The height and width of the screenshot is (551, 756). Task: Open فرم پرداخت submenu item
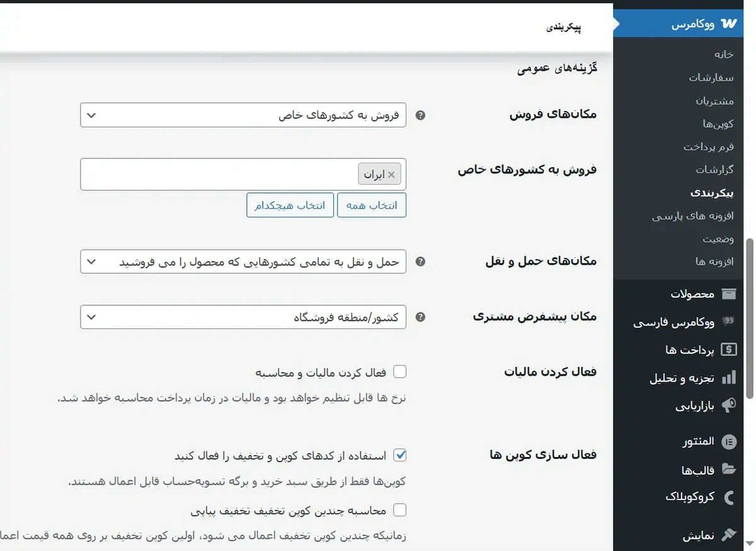click(x=709, y=146)
